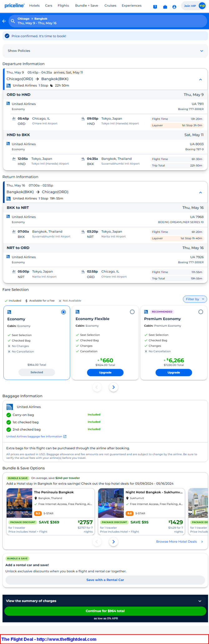
Task: Open the Filter by dropdown
Action: click(x=195, y=299)
